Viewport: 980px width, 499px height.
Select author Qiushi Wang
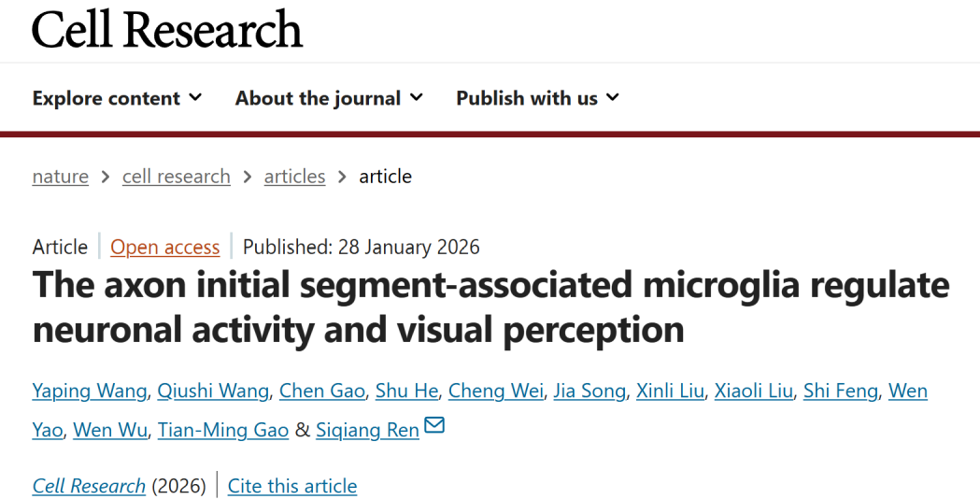pyautogui.click(x=213, y=391)
